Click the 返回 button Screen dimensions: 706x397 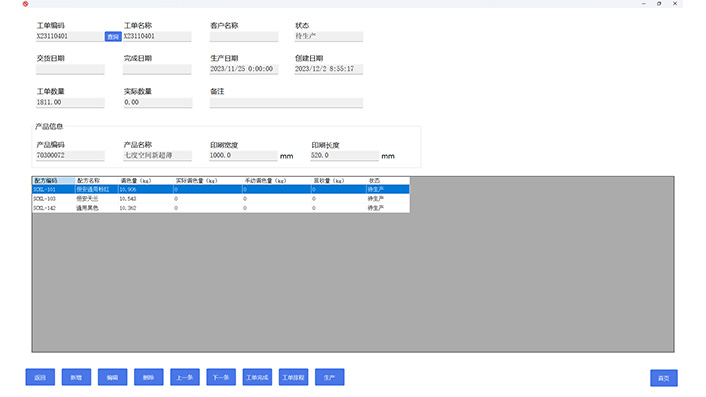[x=40, y=377]
